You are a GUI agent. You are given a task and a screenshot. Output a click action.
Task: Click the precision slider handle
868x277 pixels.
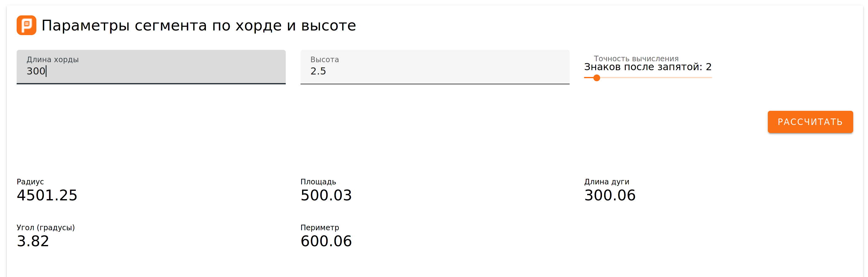pyautogui.click(x=596, y=78)
